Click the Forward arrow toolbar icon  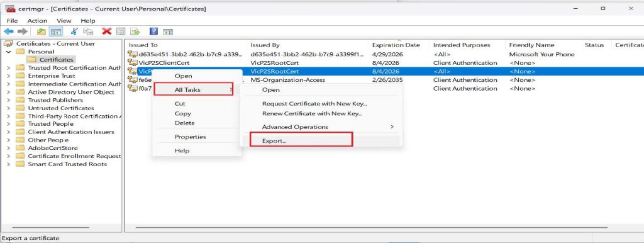(x=22, y=31)
